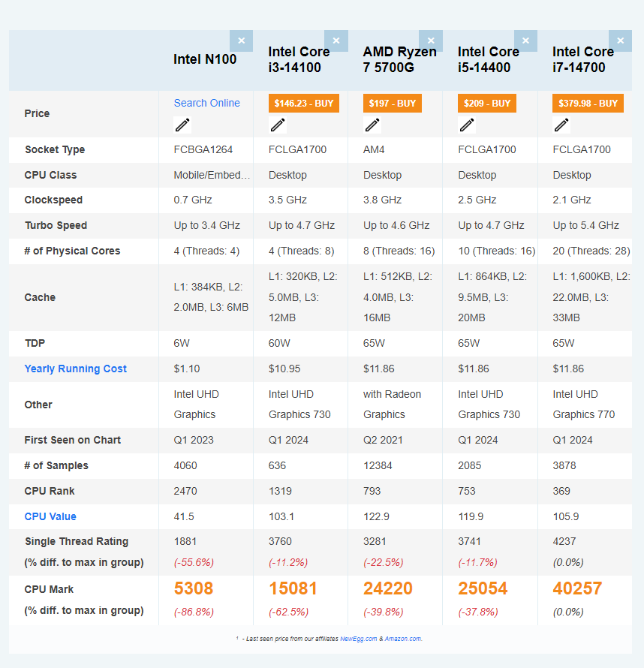Remove Intel Core i5-14400 column with X

tap(525, 41)
